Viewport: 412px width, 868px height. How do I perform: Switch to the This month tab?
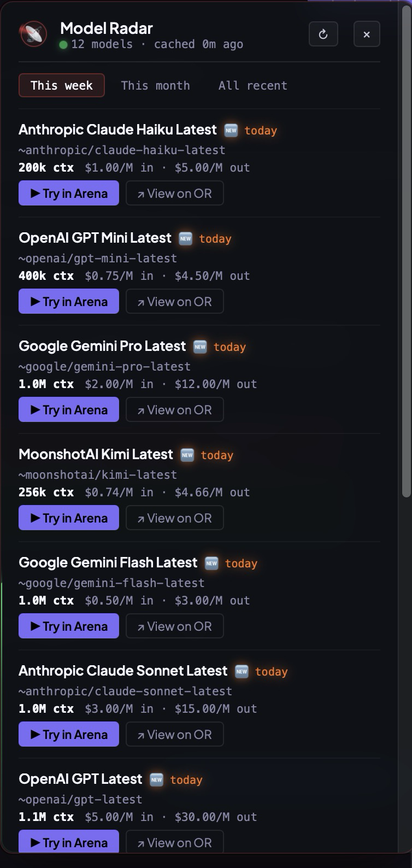point(155,85)
